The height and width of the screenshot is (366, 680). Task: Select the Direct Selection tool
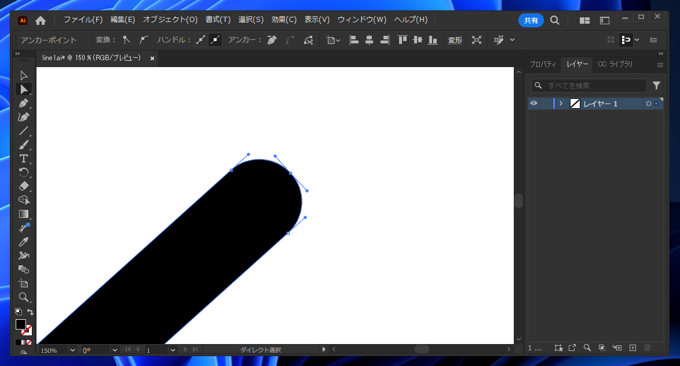pyautogui.click(x=23, y=89)
